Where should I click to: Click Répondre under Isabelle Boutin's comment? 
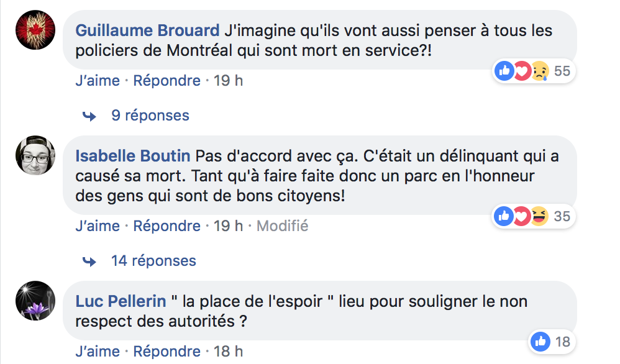[167, 226]
